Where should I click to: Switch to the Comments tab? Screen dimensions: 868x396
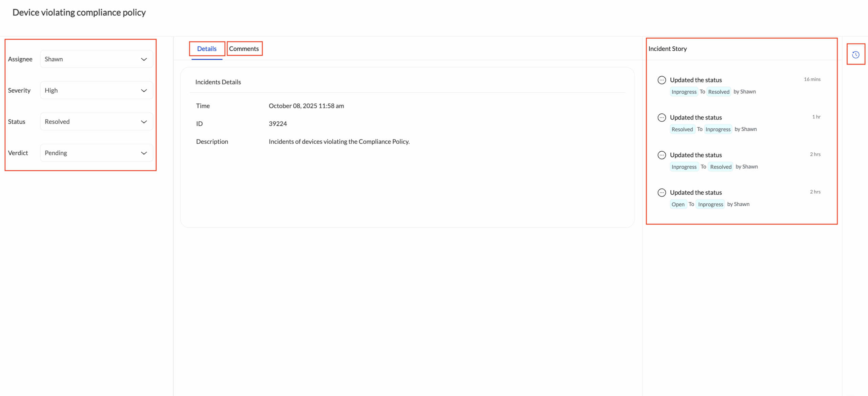244,49
